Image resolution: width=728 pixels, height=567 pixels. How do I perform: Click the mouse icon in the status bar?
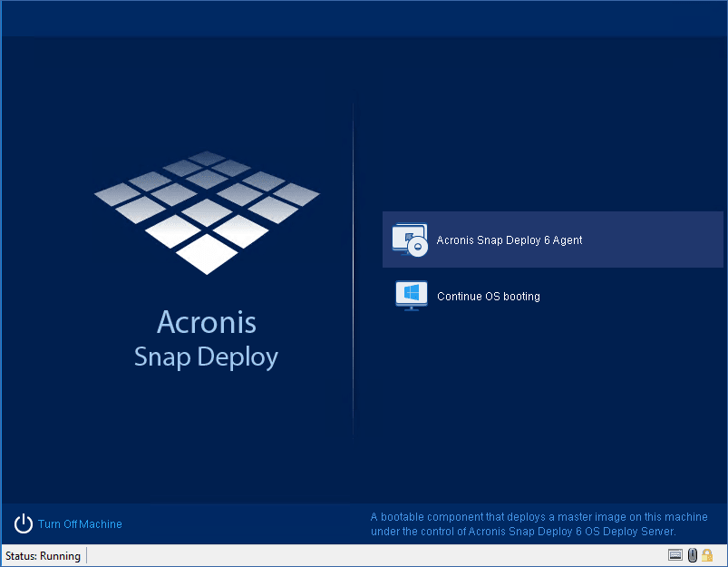[692, 555]
